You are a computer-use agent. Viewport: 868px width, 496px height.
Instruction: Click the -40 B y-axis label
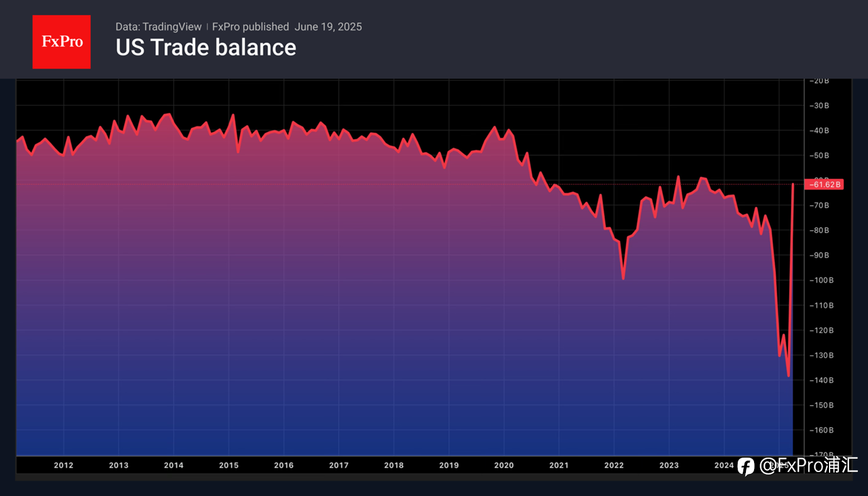[x=820, y=130]
